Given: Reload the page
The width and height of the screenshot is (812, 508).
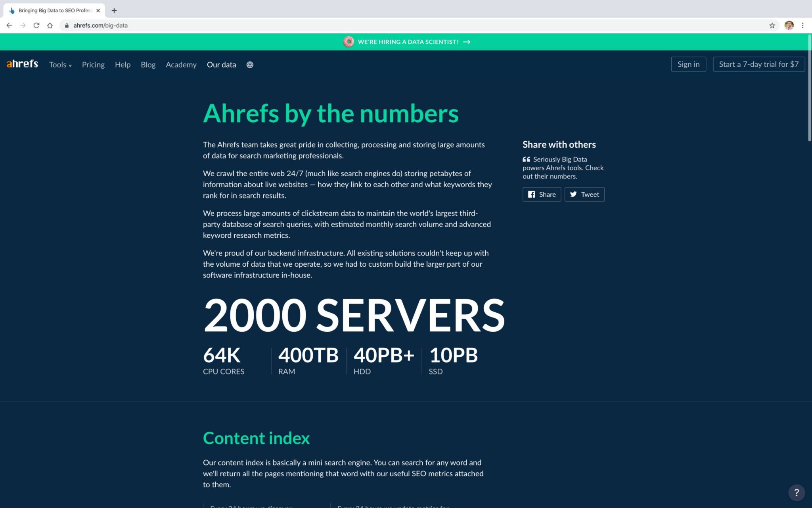Looking at the screenshot, I should (x=36, y=25).
